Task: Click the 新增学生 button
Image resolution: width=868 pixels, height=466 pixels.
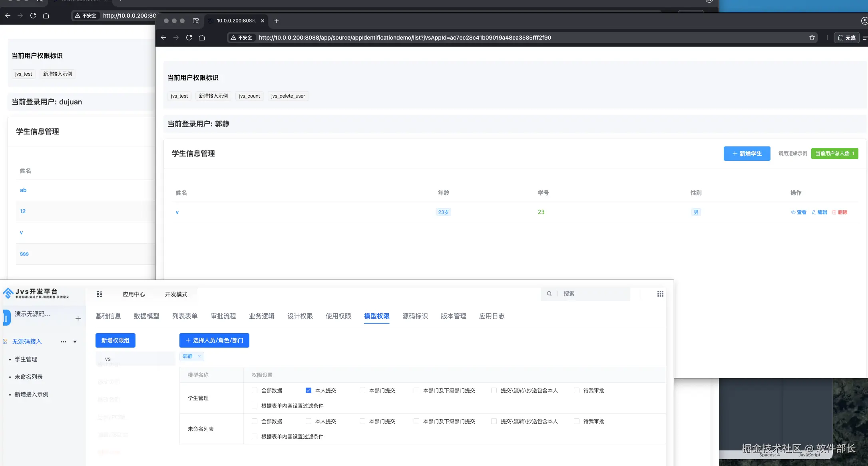Action: tap(747, 154)
